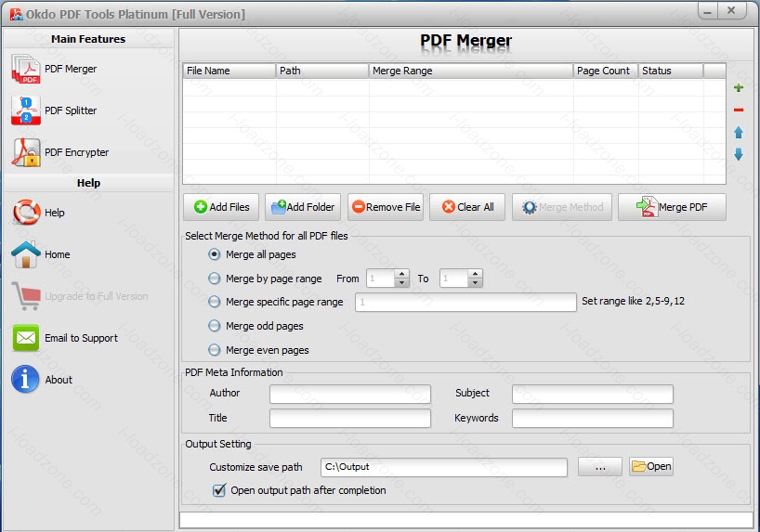Click the Add Folder button
Viewport: 760px width, 532px height.
(x=303, y=207)
